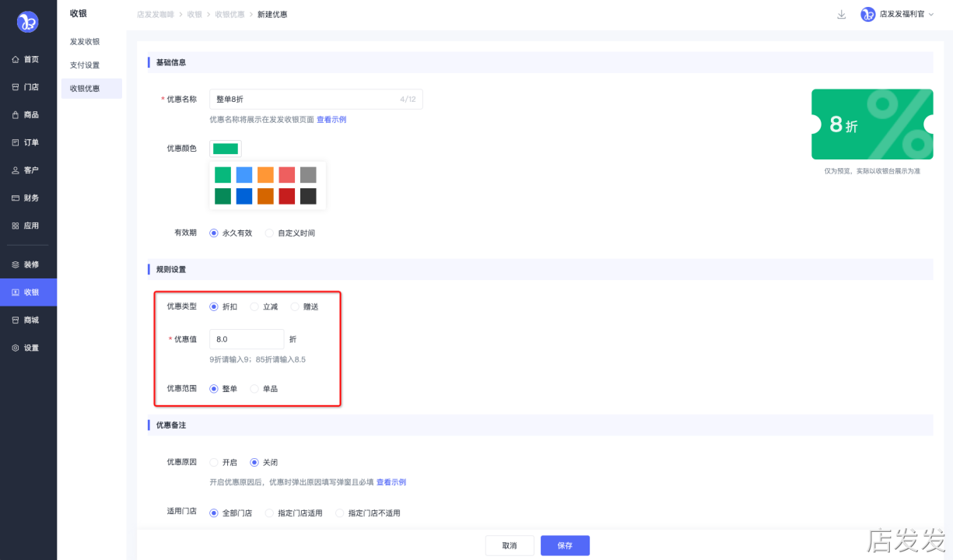Click the 订单 orders icon in sidebar
This screenshot has width=953, height=560.
pos(16,143)
